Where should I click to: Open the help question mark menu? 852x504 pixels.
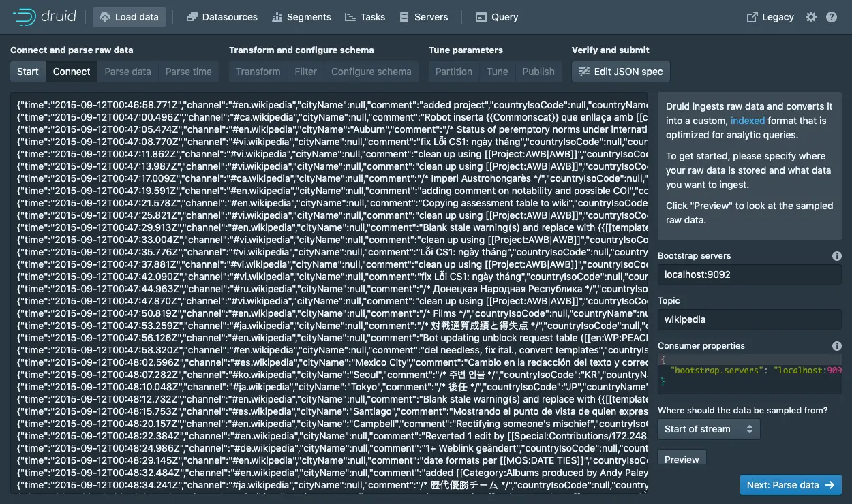click(x=832, y=17)
